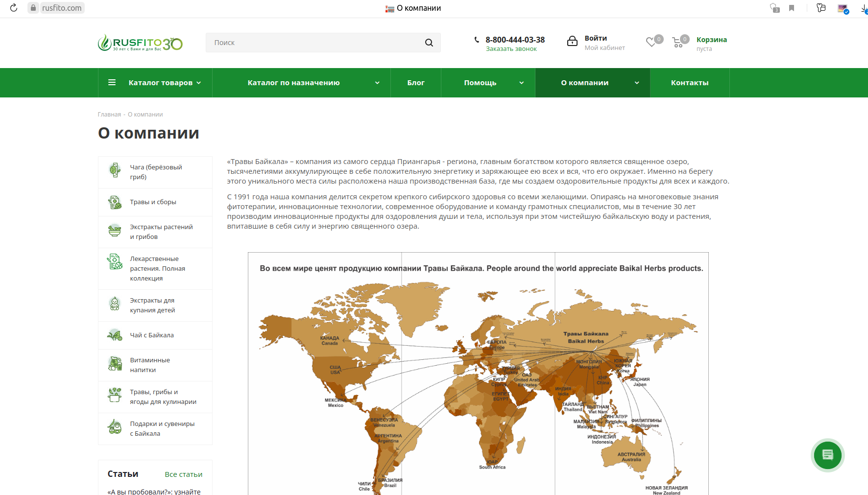Click the browser collections icon
The height and width of the screenshot is (495, 868).
[x=821, y=8]
